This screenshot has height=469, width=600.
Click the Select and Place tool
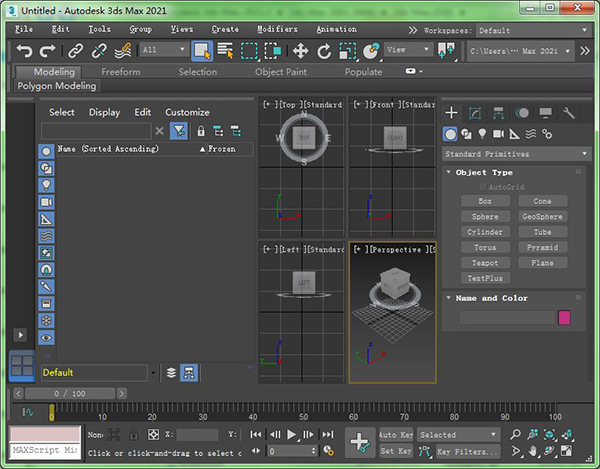pyautogui.click(x=371, y=50)
